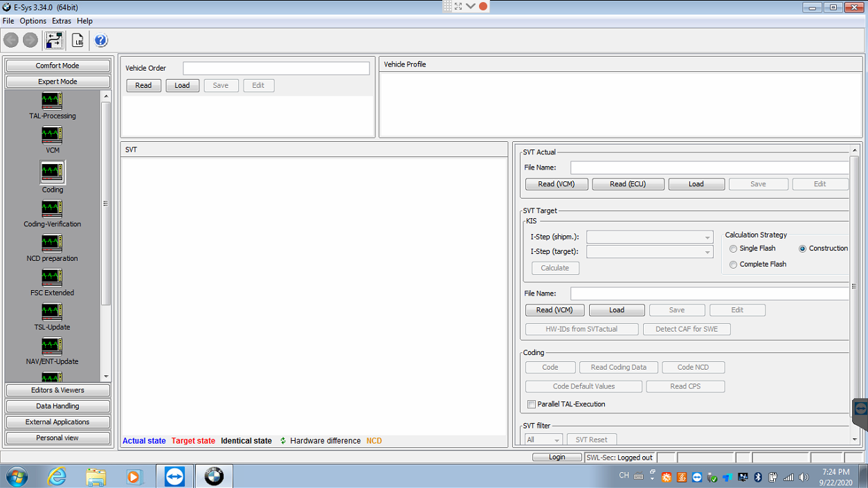Open the Extras menu
Screen dimensions: 868x488
62,21
